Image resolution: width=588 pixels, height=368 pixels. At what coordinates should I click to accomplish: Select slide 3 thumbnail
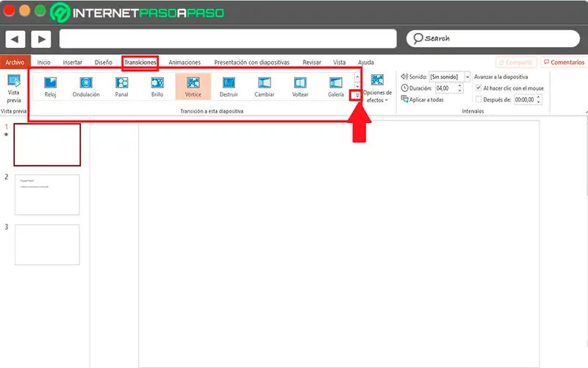point(47,244)
